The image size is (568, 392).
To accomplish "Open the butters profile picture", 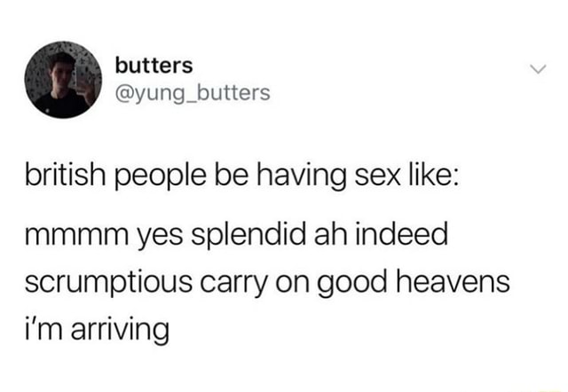I will tap(63, 80).
